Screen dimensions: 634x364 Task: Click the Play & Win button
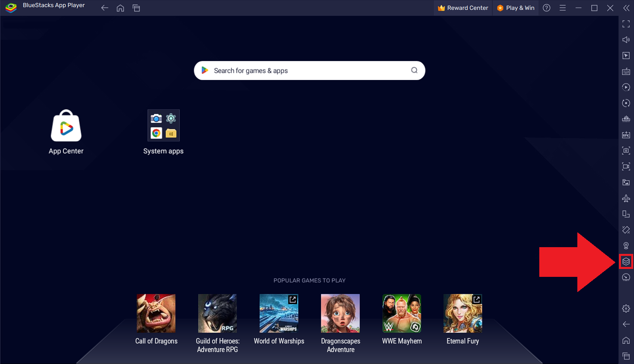click(515, 8)
